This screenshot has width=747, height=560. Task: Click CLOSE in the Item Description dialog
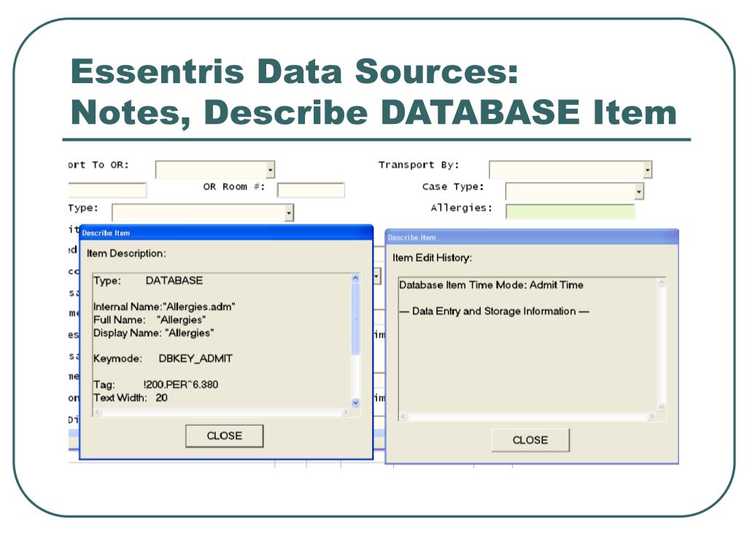(x=225, y=436)
